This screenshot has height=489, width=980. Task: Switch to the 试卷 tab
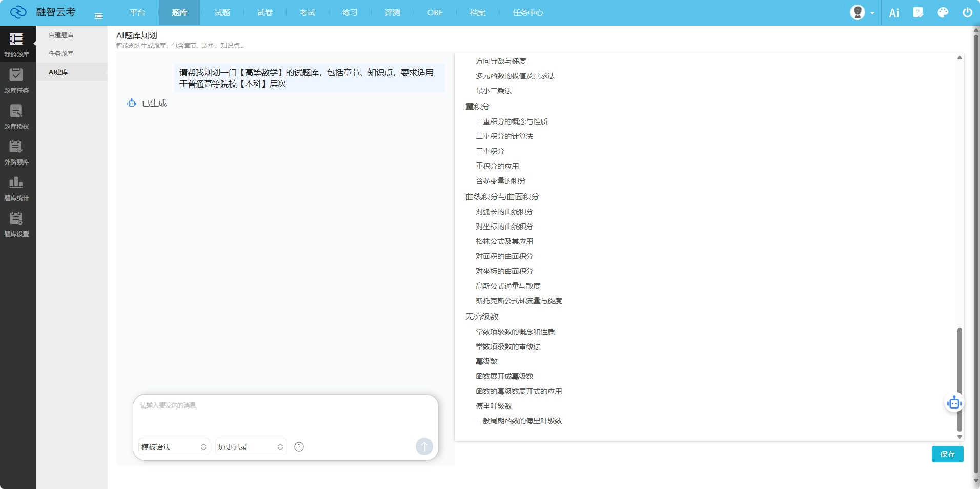point(264,12)
